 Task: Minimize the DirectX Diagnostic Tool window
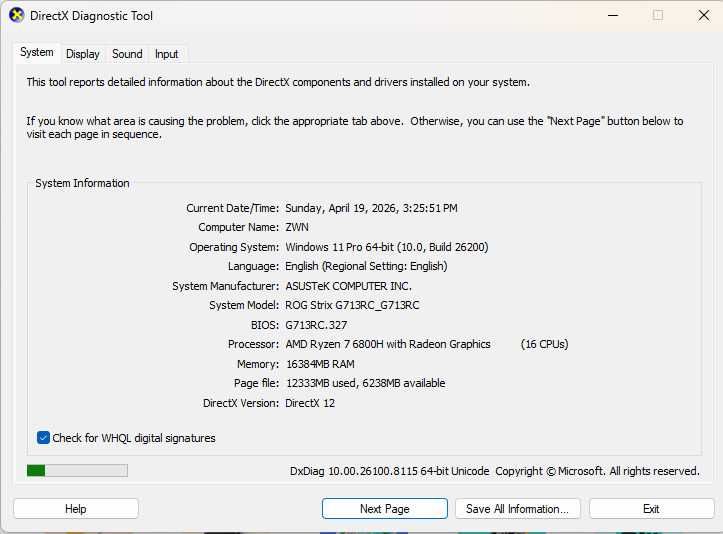click(x=613, y=15)
